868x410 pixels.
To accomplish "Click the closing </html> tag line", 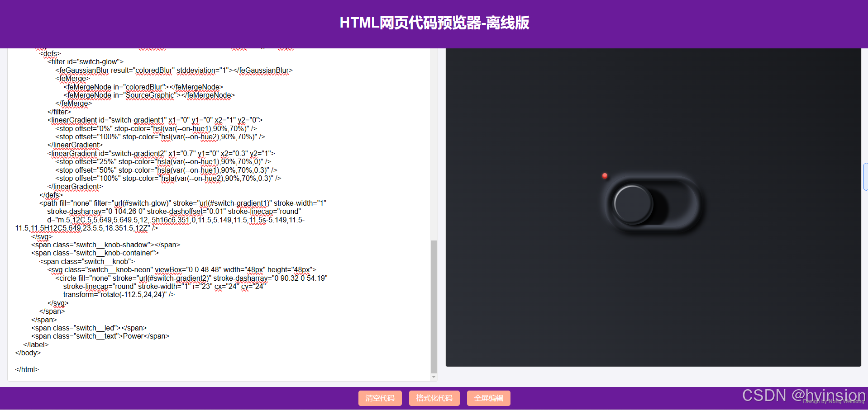I will point(27,370).
